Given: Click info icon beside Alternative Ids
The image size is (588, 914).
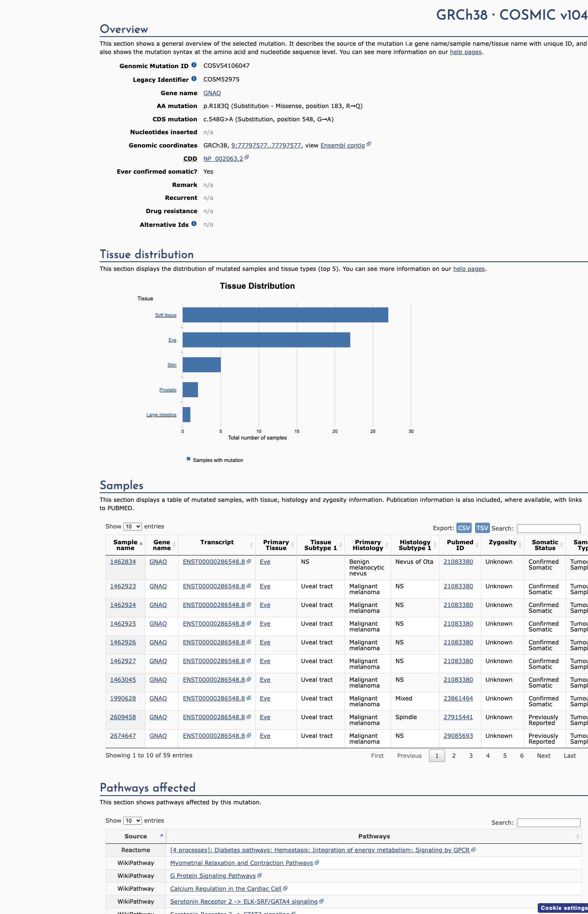Looking at the screenshot, I should (194, 224).
